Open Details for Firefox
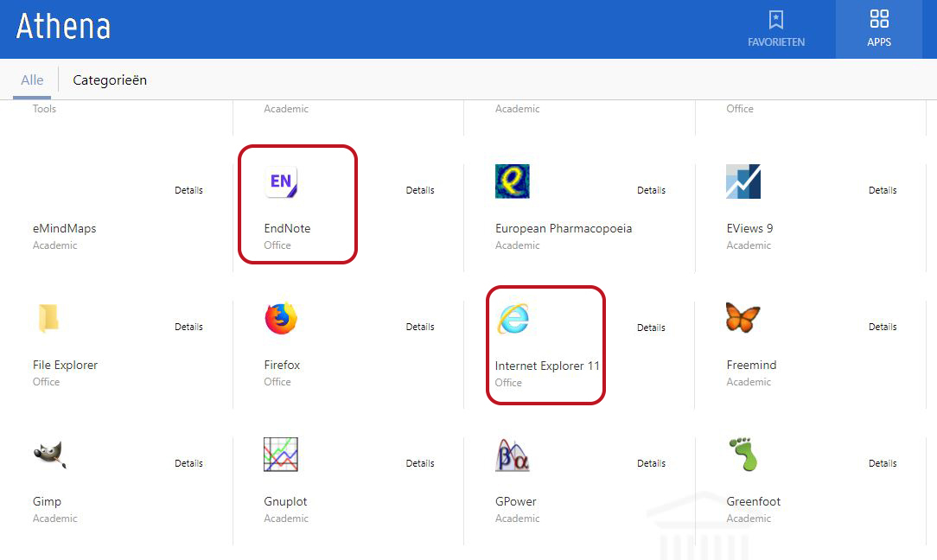 [420, 327]
